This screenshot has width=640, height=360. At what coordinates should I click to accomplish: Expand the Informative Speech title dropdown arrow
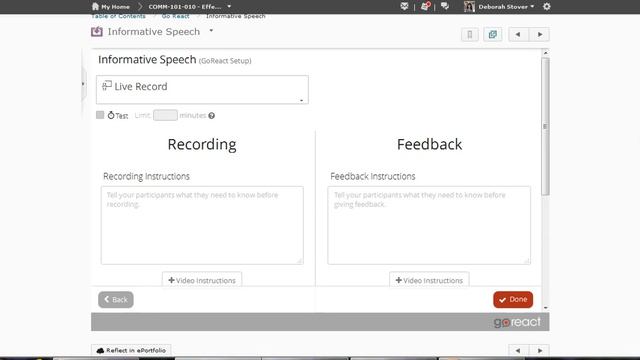[211, 31]
